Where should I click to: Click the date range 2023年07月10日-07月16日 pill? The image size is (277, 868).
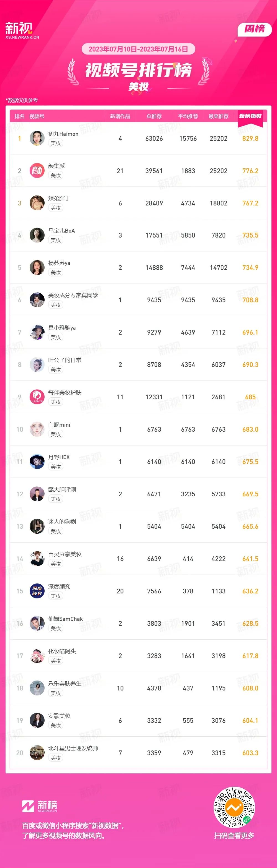pos(138,49)
